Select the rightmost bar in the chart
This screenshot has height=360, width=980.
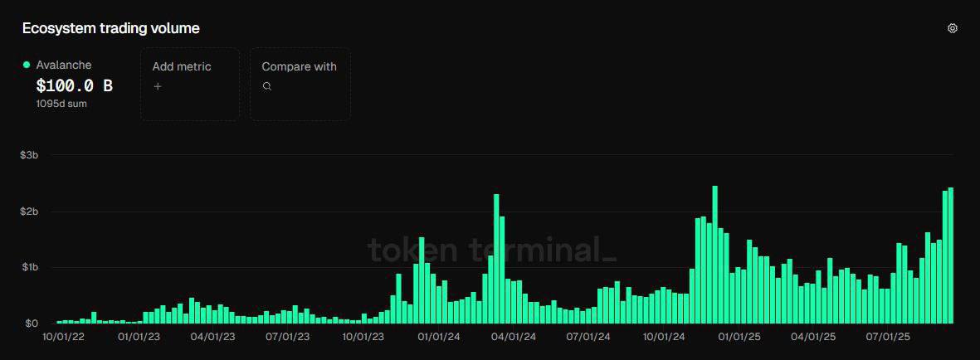click(950, 255)
